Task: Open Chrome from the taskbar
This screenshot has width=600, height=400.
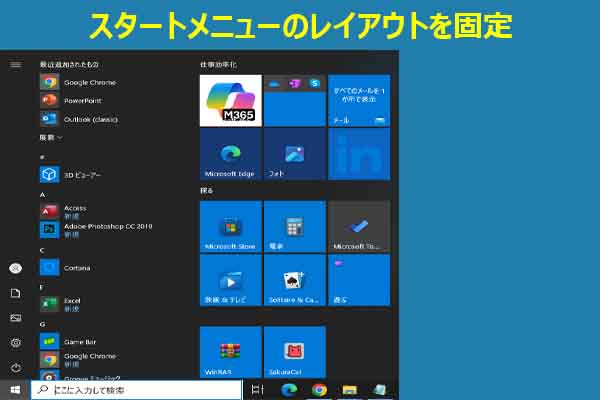Action: tap(319, 389)
